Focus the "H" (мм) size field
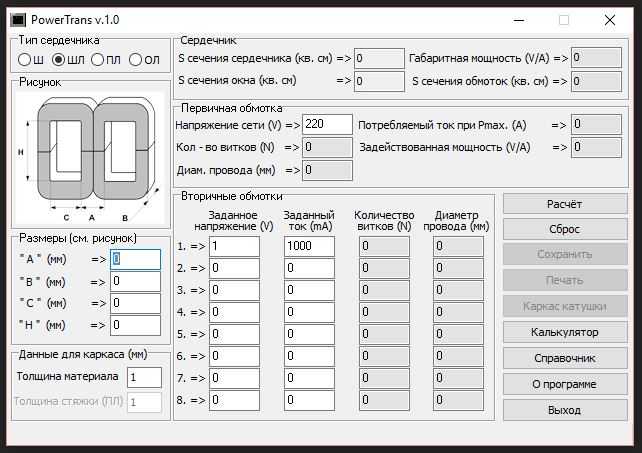642x453 pixels. coord(136,325)
